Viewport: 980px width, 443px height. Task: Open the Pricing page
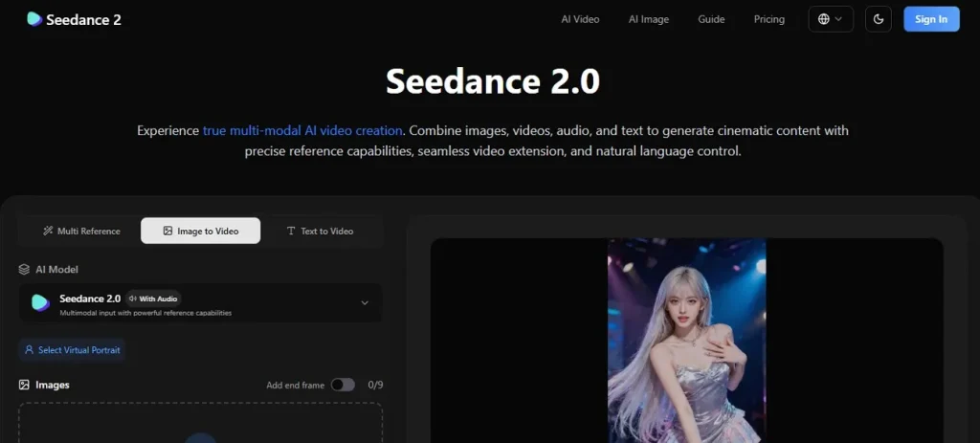[x=768, y=19]
